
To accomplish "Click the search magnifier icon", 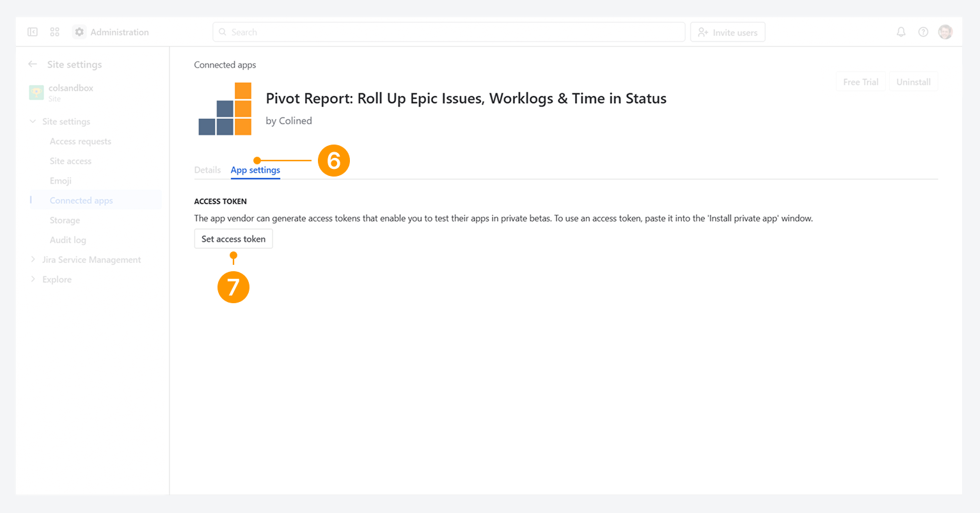I will 223,32.
